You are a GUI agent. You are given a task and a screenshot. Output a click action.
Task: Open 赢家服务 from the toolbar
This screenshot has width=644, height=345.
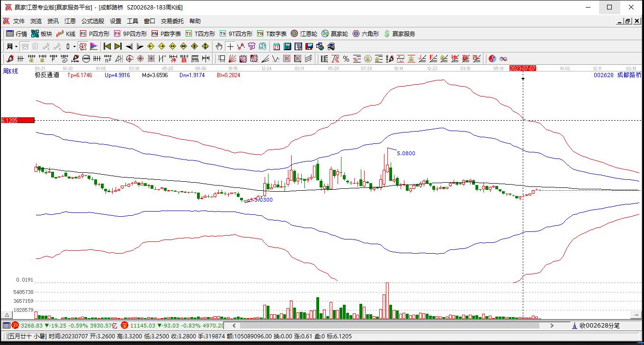400,34
